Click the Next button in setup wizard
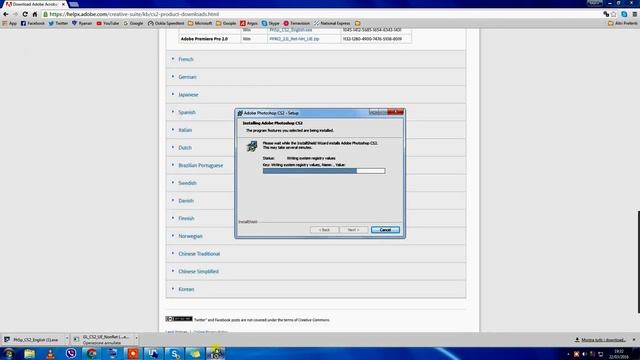This screenshot has height=360, width=640. point(353,230)
